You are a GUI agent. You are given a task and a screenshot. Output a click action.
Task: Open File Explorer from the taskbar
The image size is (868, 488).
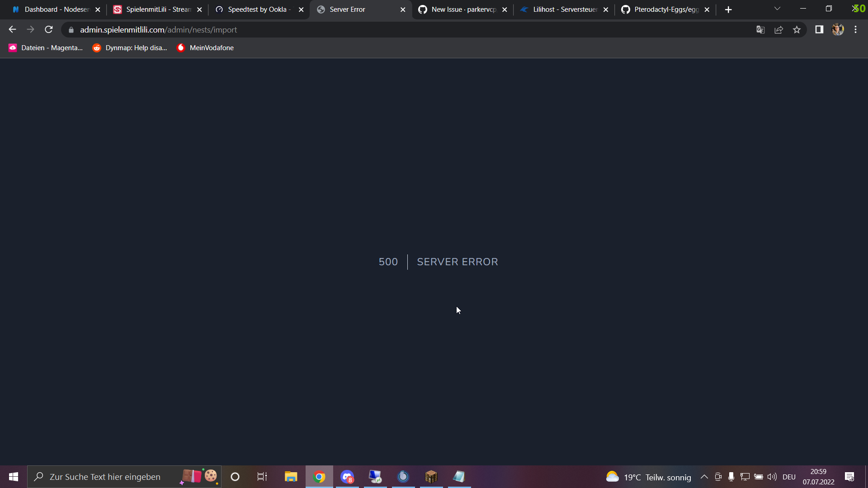(x=291, y=477)
